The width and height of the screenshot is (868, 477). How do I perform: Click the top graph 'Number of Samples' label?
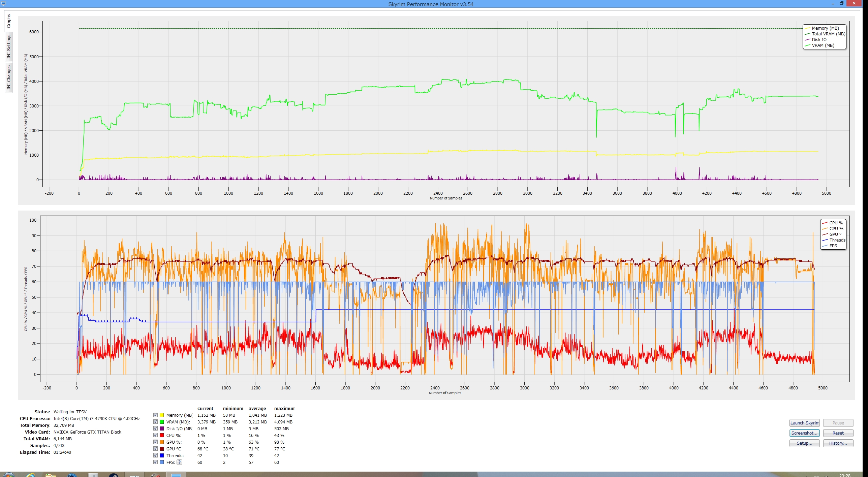point(446,198)
